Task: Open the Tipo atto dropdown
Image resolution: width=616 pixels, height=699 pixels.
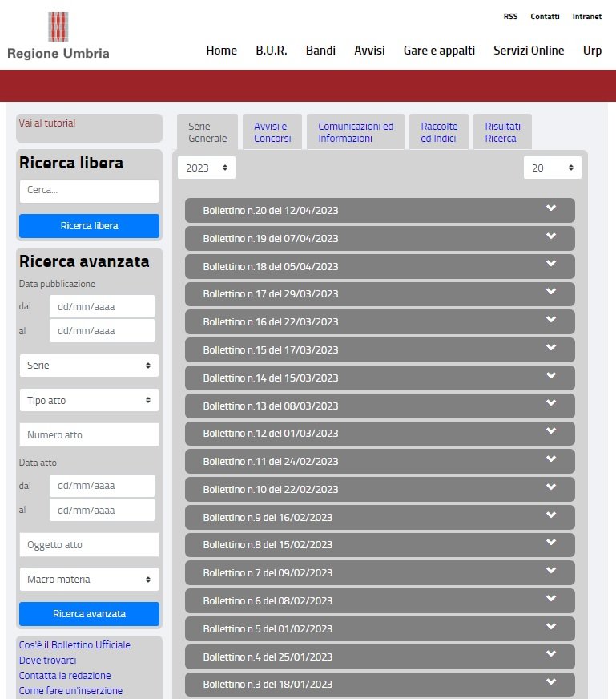Action: click(89, 400)
